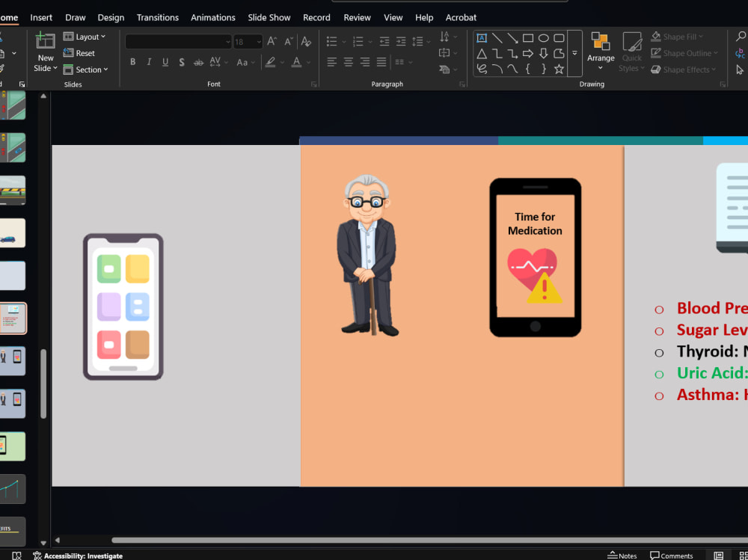Click the Select cursor icon
The width and height of the screenshot is (748, 560).
[740, 70]
